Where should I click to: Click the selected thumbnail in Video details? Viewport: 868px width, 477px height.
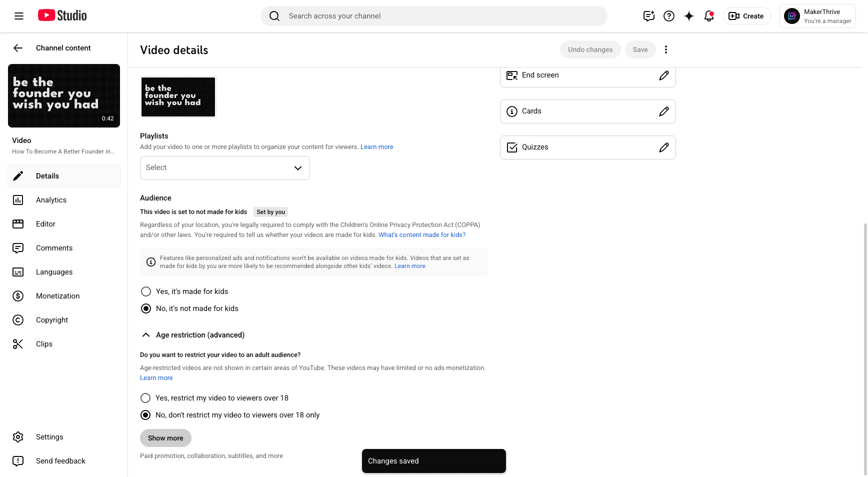[178, 97]
